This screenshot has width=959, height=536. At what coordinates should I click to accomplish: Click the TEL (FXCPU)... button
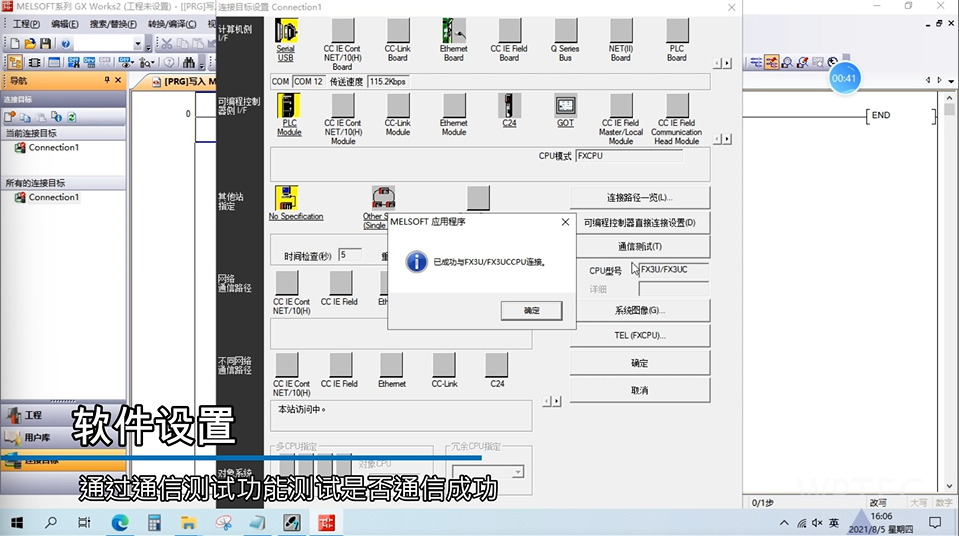coord(640,335)
